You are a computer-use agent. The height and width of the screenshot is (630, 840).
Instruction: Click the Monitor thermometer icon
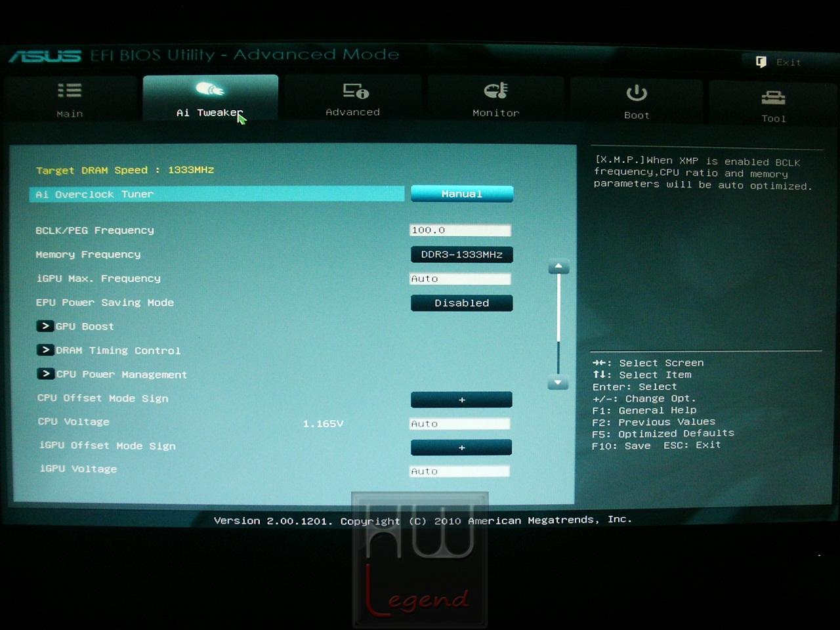click(496, 90)
